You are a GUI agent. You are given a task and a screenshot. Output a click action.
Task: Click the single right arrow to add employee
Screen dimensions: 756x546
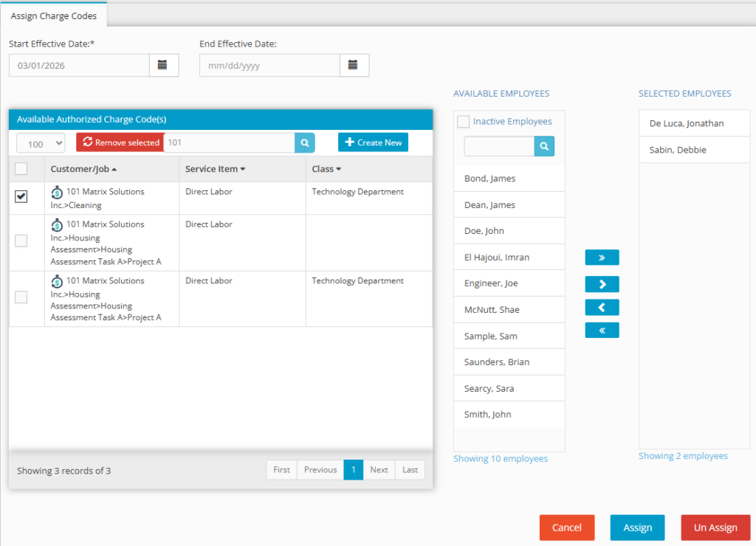(x=602, y=283)
